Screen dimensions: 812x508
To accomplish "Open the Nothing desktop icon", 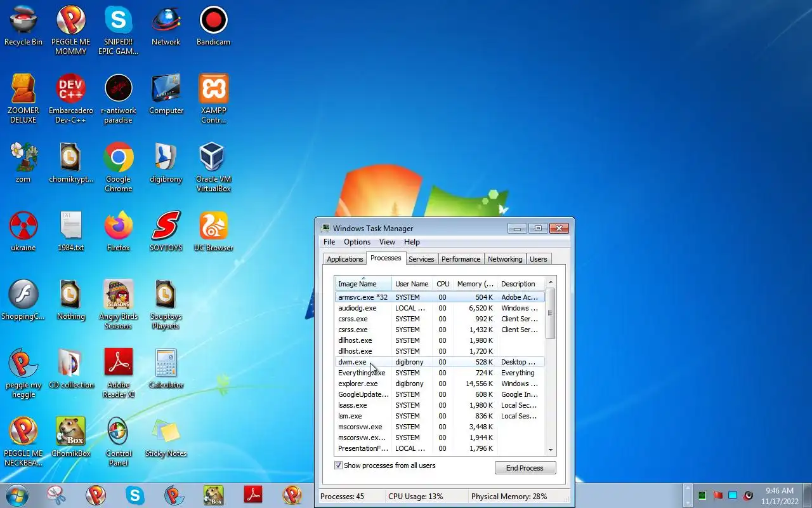I will (71, 301).
